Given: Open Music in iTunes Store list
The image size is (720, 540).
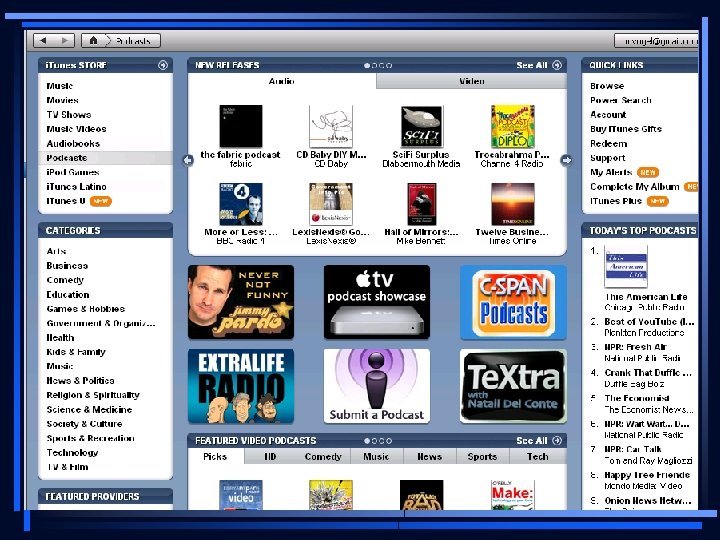Looking at the screenshot, I should [60, 86].
